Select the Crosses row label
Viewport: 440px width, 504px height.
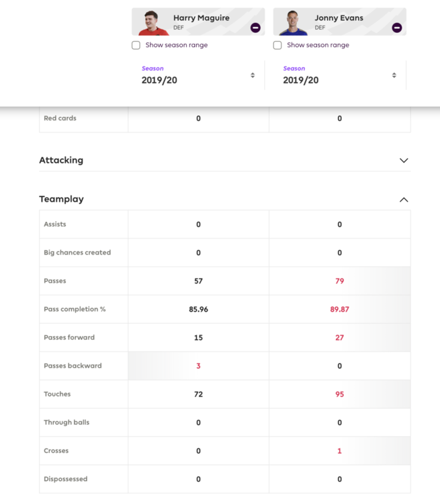click(56, 451)
